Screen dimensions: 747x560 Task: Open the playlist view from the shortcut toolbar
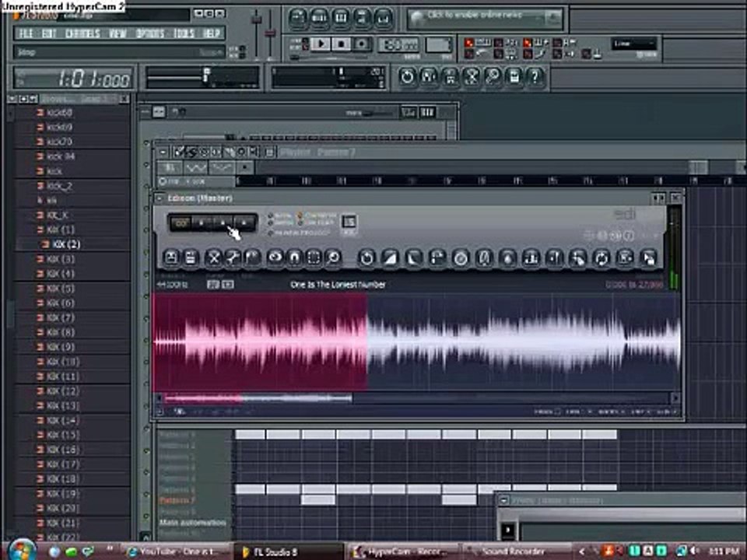[x=298, y=18]
